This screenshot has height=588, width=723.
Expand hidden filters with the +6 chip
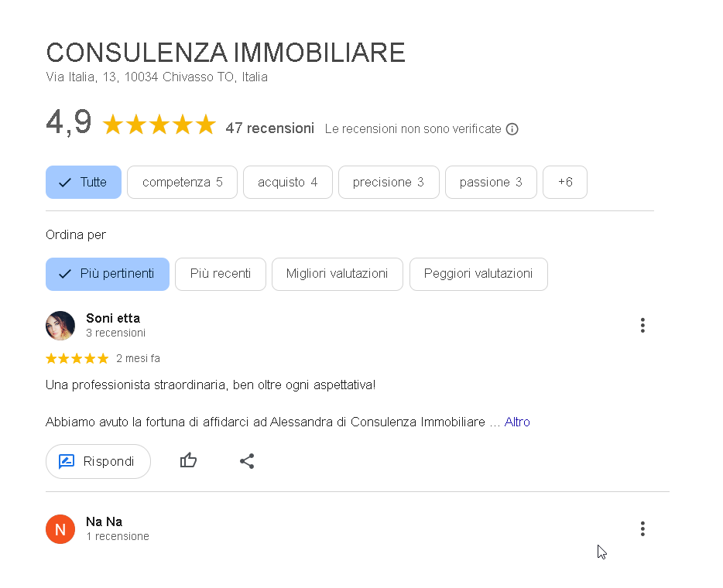(564, 182)
